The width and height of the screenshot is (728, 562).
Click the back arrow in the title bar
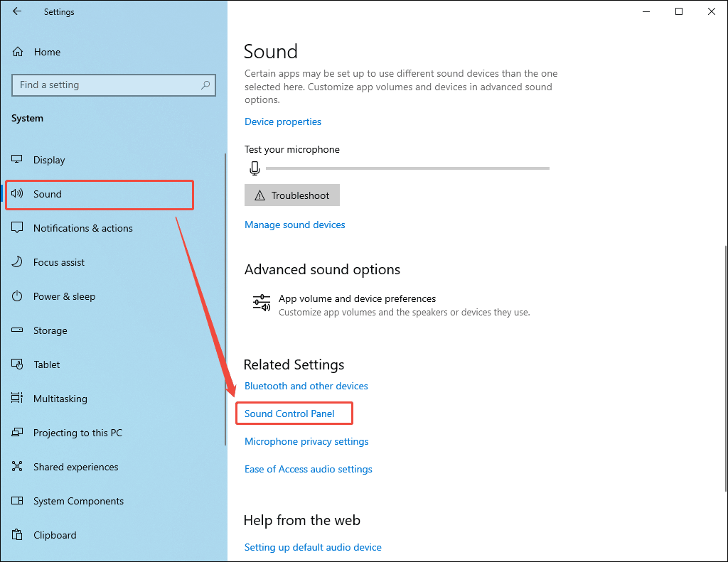tap(16, 11)
